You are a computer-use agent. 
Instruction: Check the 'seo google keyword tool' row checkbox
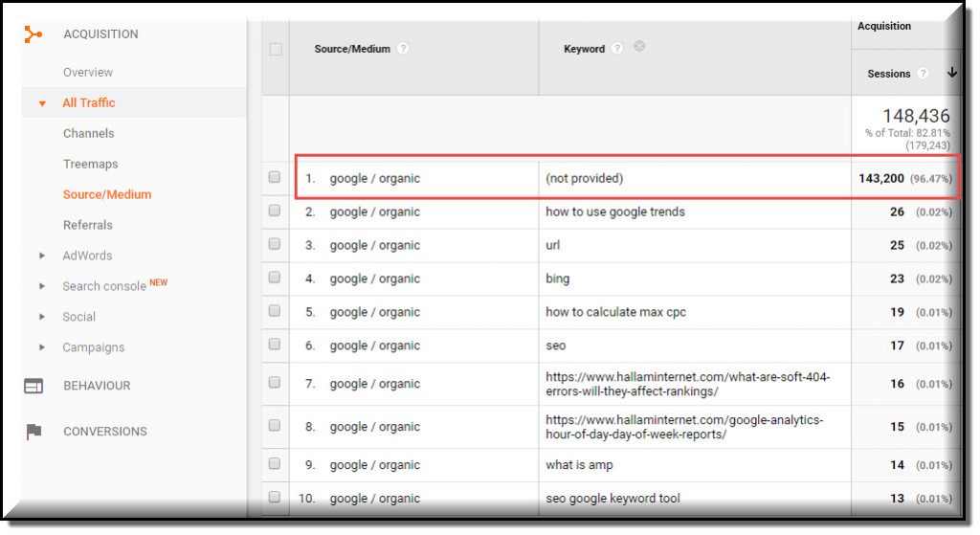[x=275, y=498]
